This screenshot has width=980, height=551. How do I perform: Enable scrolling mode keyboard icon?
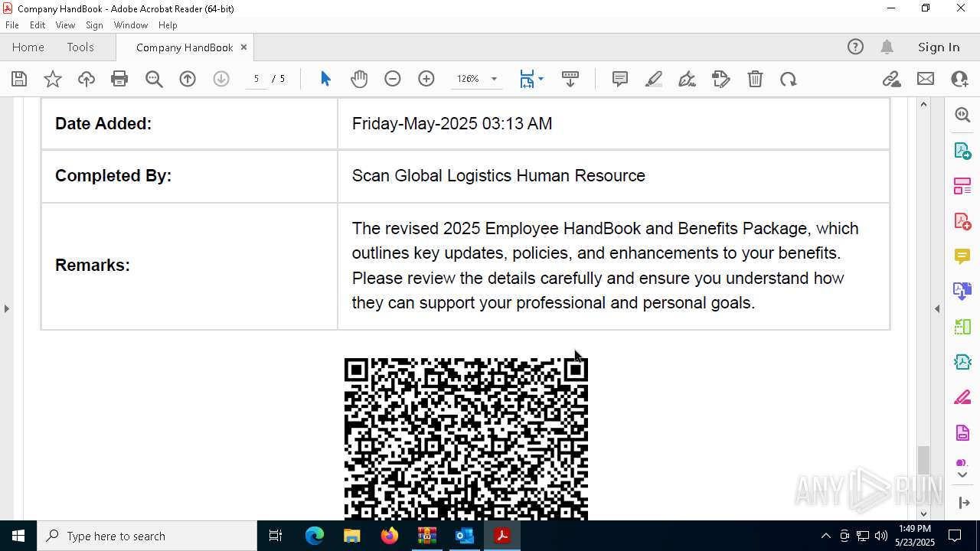point(570,79)
